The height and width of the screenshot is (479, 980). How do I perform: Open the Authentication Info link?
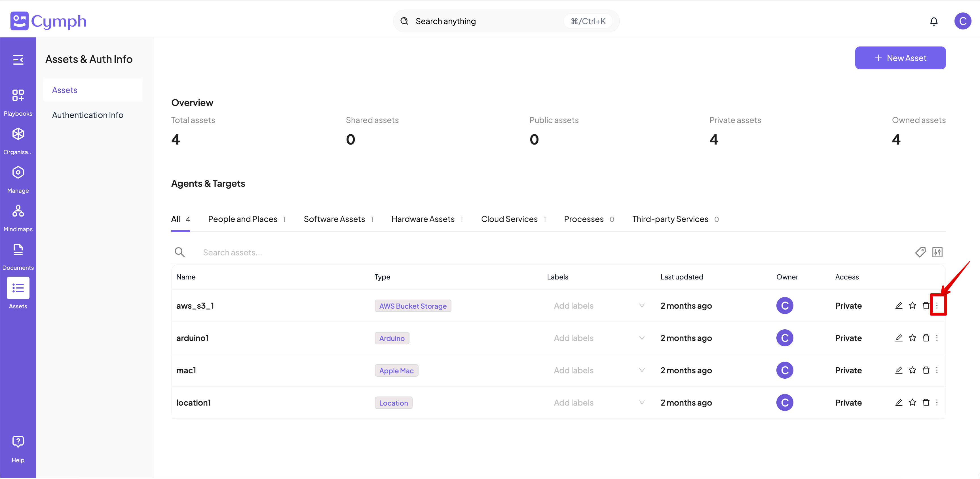pos(88,115)
